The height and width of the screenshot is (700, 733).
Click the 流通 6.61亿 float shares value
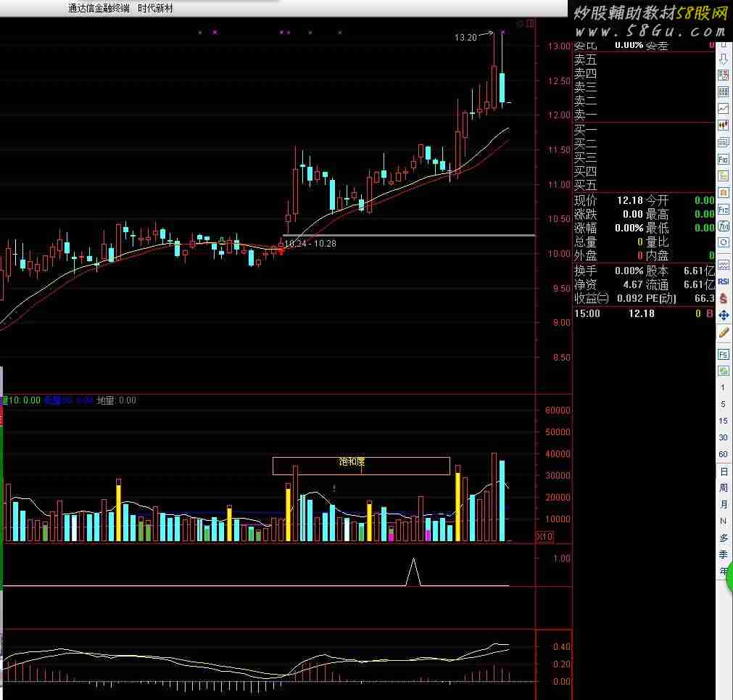coord(699,284)
